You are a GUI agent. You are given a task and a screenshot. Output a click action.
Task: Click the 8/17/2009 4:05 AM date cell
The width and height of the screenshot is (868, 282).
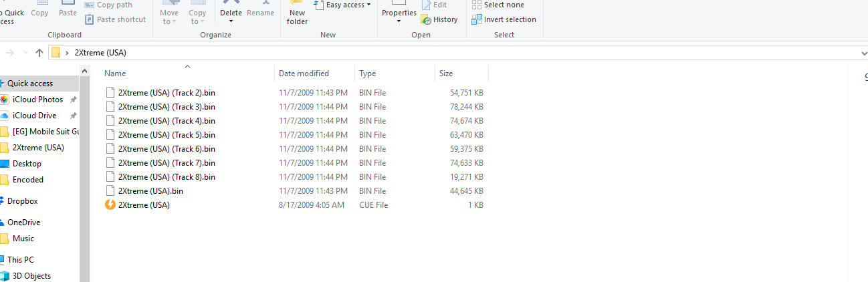(x=311, y=205)
